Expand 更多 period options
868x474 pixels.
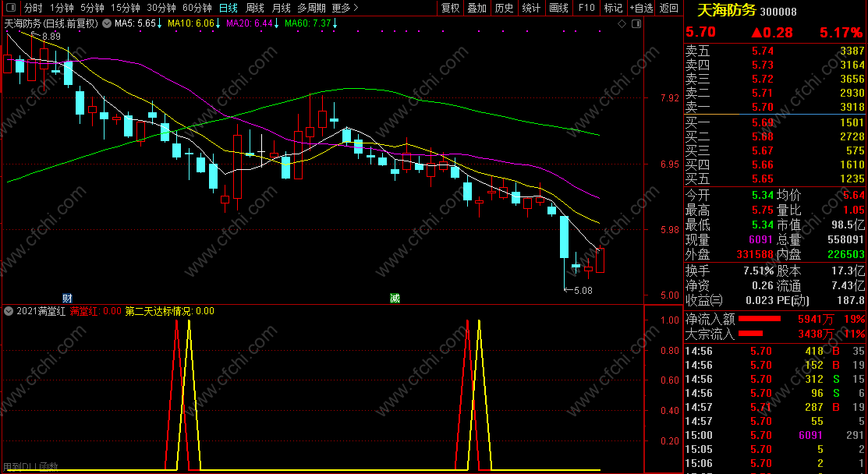[345, 8]
